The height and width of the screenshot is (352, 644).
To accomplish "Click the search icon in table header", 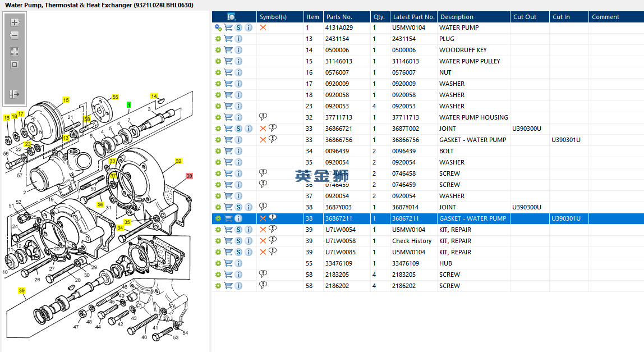I will [232, 17].
